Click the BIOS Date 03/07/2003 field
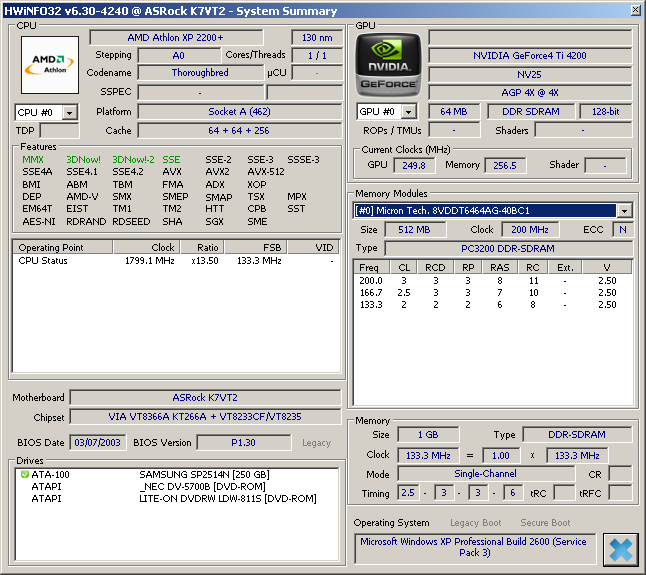Viewport: 646px width, 575px height. point(96,442)
